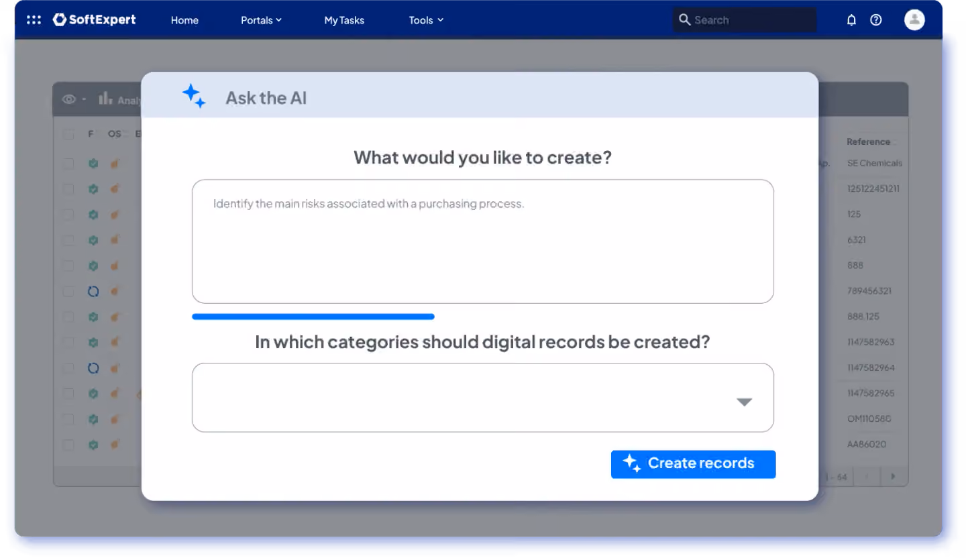
Task: Click reference value 125
Action: (854, 215)
